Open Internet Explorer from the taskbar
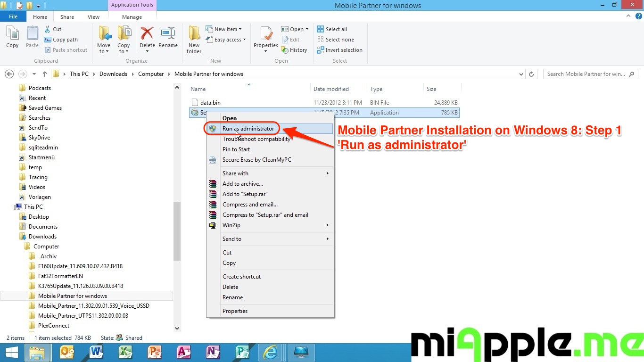The width and height of the screenshot is (644, 362). click(270, 352)
